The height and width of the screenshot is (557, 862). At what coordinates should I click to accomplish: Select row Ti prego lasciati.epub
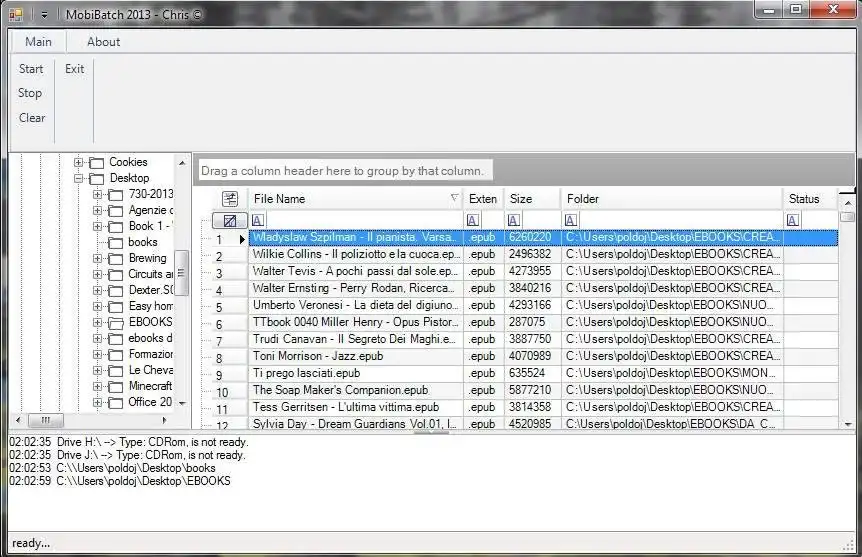(543, 373)
